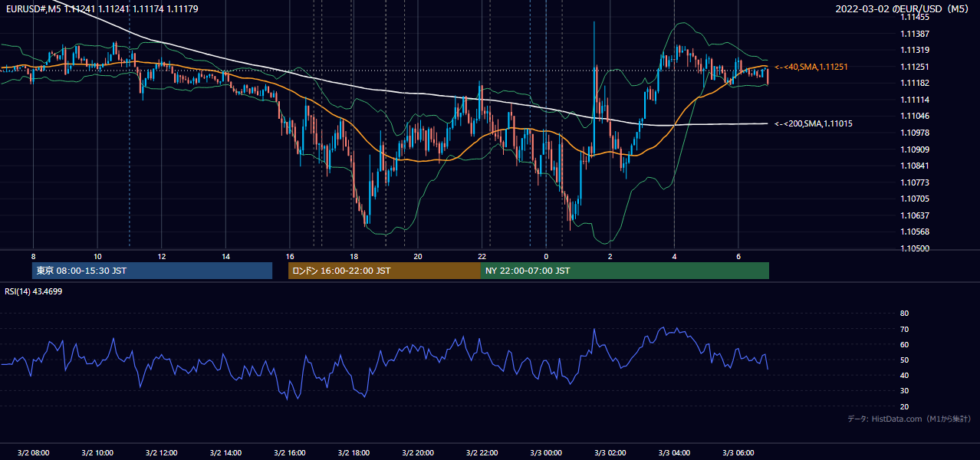
Task: Click price axis value 1.10500
Action: pyautogui.click(x=915, y=248)
